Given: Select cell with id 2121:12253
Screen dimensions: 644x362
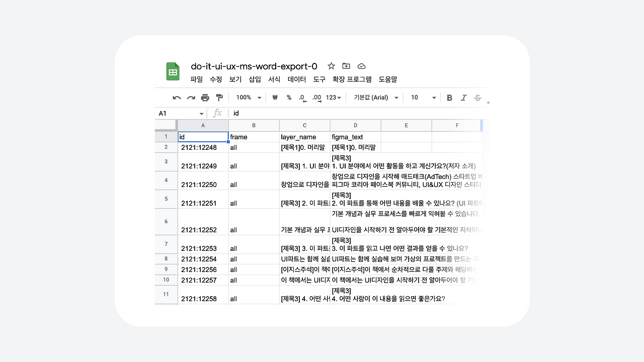Looking at the screenshot, I should [x=203, y=244].
